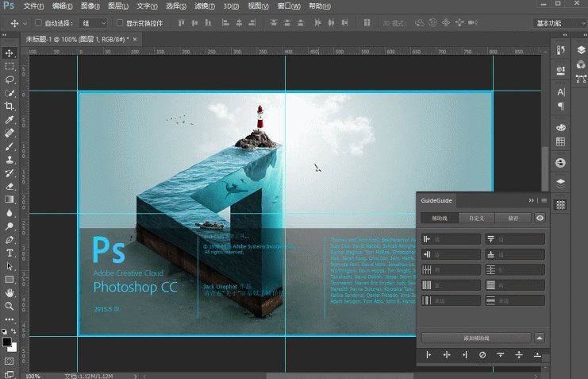The width and height of the screenshot is (588, 379).
Task: Toggle guide visibility eye in GuideGuide
Action: coord(540,218)
